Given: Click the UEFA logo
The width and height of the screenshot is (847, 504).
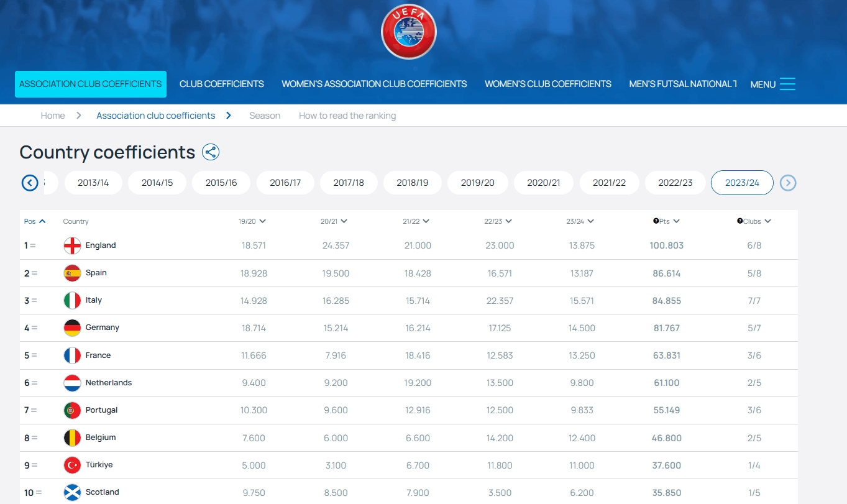Looking at the screenshot, I should coord(408,31).
